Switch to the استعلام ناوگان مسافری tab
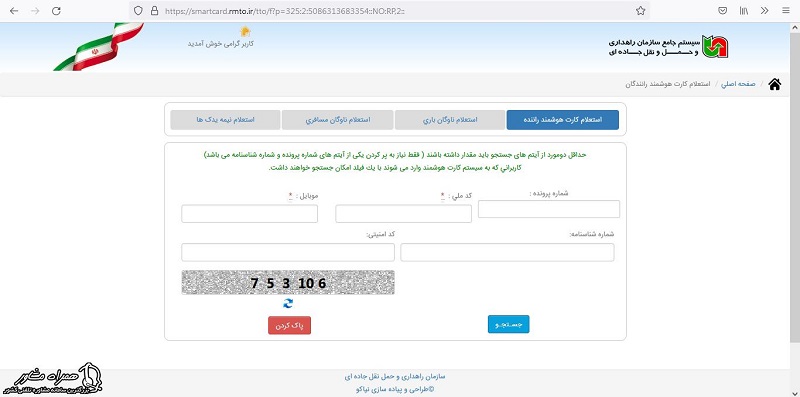The height and width of the screenshot is (397, 800). point(338,120)
